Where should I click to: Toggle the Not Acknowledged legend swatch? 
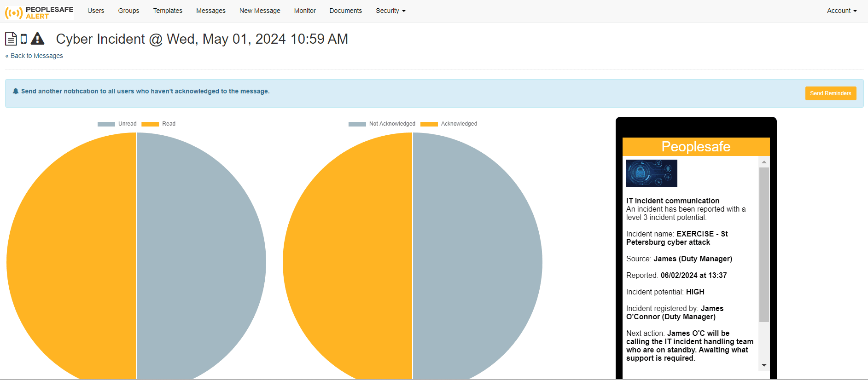pyautogui.click(x=357, y=124)
